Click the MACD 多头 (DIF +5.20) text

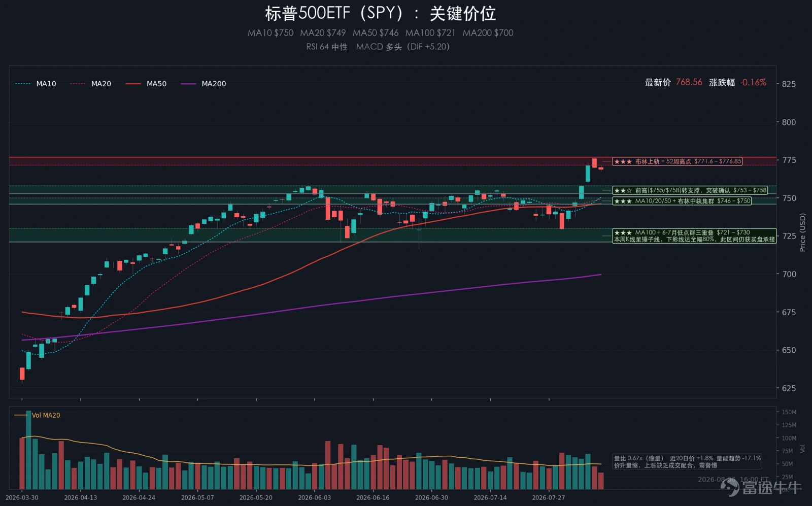(x=403, y=47)
